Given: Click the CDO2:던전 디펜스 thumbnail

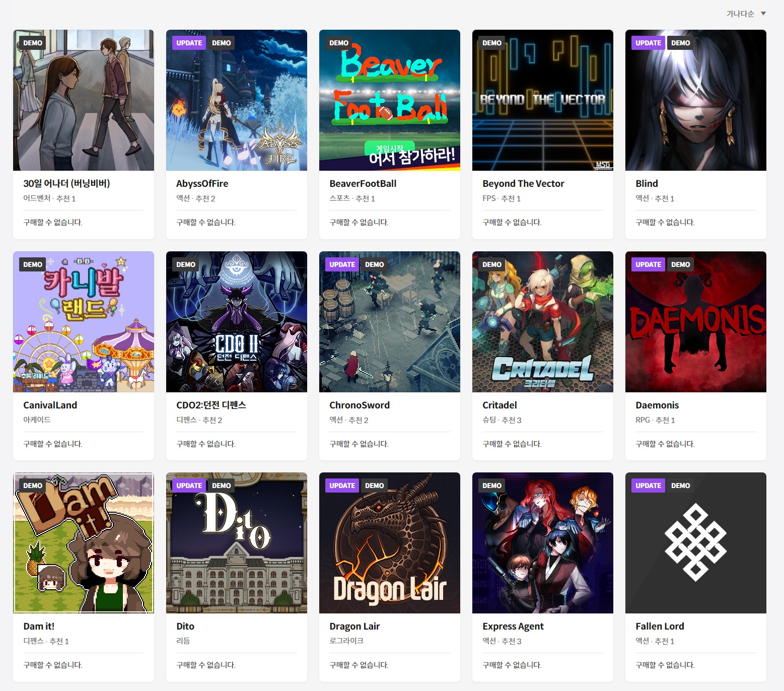Looking at the screenshot, I should pyautogui.click(x=237, y=322).
